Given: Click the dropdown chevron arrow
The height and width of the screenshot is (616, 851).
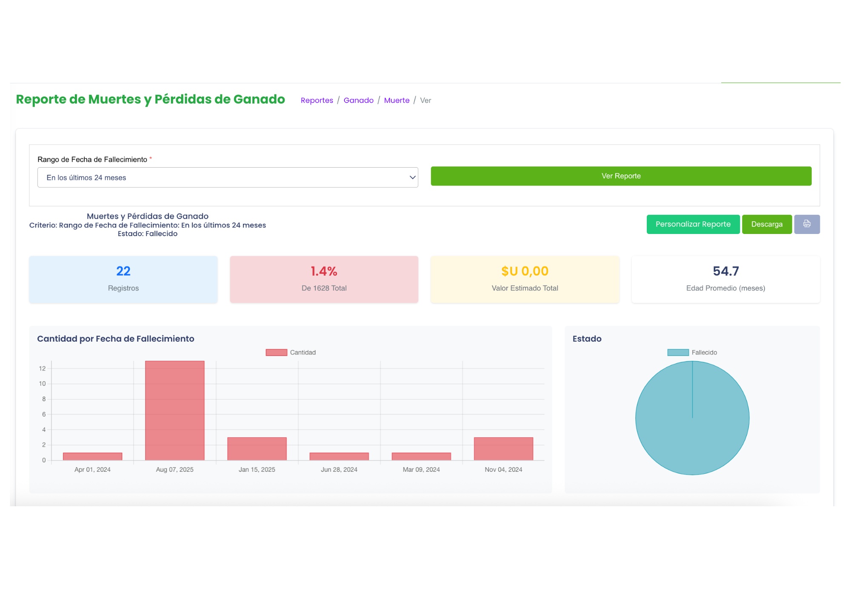Looking at the screenshot, I should 412,177.
